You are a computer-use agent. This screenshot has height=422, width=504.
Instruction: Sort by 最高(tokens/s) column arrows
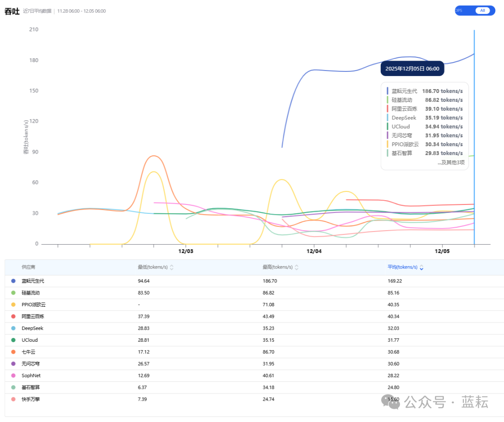point(296,267)
